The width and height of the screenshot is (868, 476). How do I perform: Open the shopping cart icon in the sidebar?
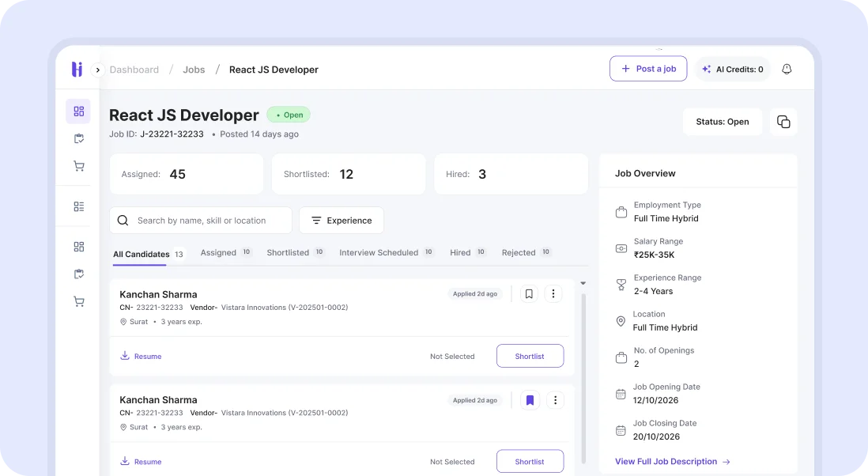click(x=77, y=166)
